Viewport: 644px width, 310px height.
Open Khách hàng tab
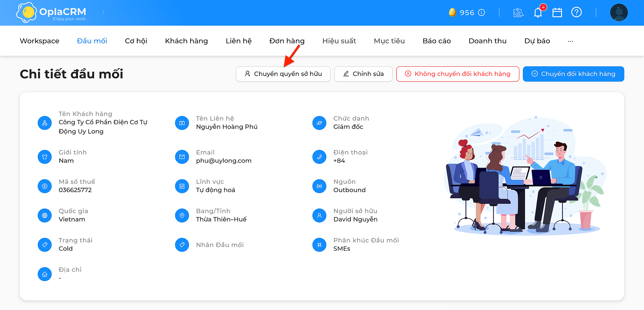186,41
